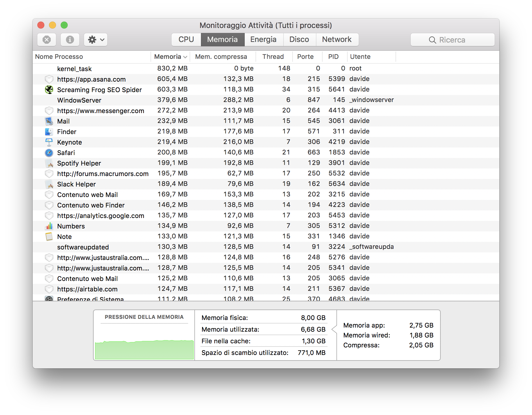This screenshot has height=415, width=532.
Task: Select the https://airtable.com process name
Action: click(x=87, y=289)
